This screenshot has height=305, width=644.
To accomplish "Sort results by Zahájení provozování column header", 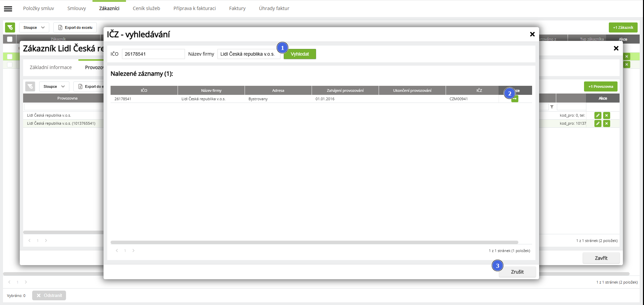I will pos(345,90).
